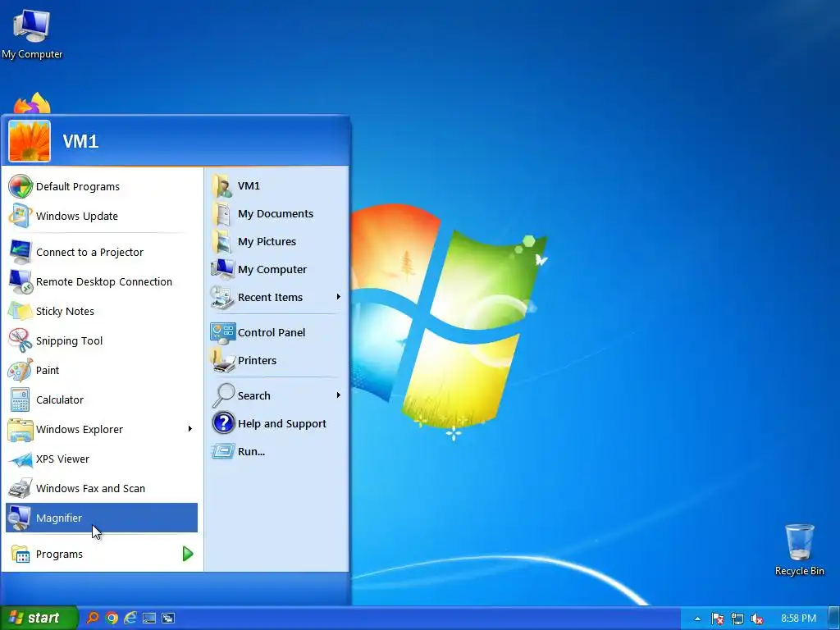The image size is (840, 630).
Task: Click the Connect to a Projector icon
Action: click(x=21, y=252)
